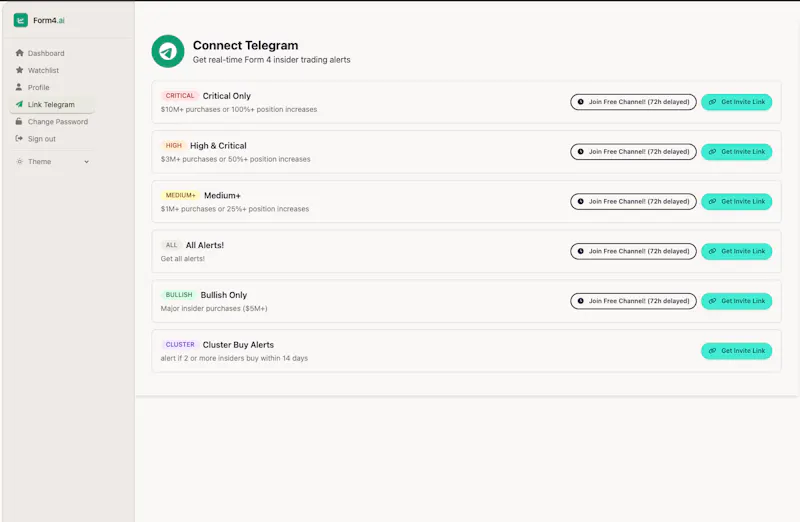The height and width of the screenshot is (522, 800).
Task: Click the Connect Telegram heading
Action: (245, 45)
